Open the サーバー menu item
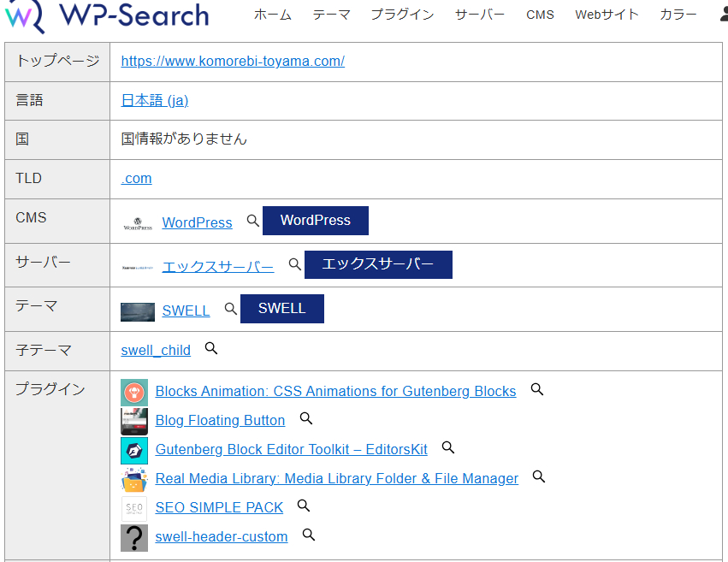Image resolution: width=728 pixels, height=562 pixels. click(480, 15)
